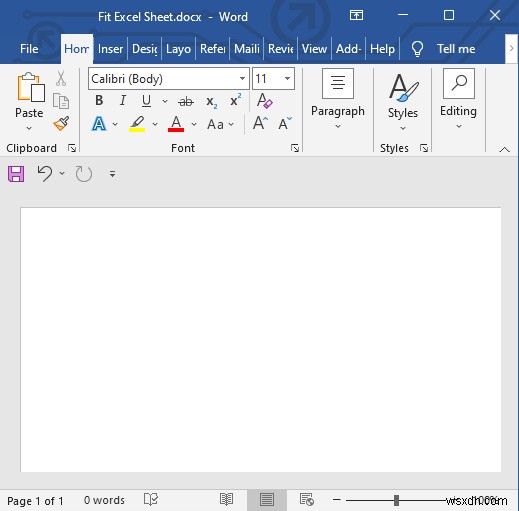Check proofing errors book icon

pos(151,499)
